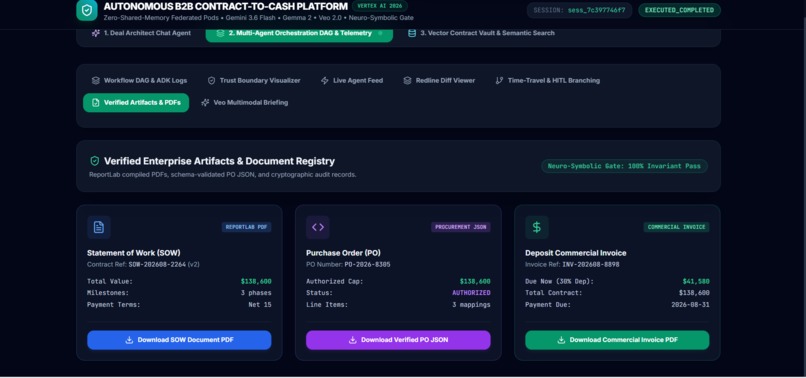Viewport: 806px width, 378px height.
Task: Click the shield logo icon in header
Action: [87, 10]
